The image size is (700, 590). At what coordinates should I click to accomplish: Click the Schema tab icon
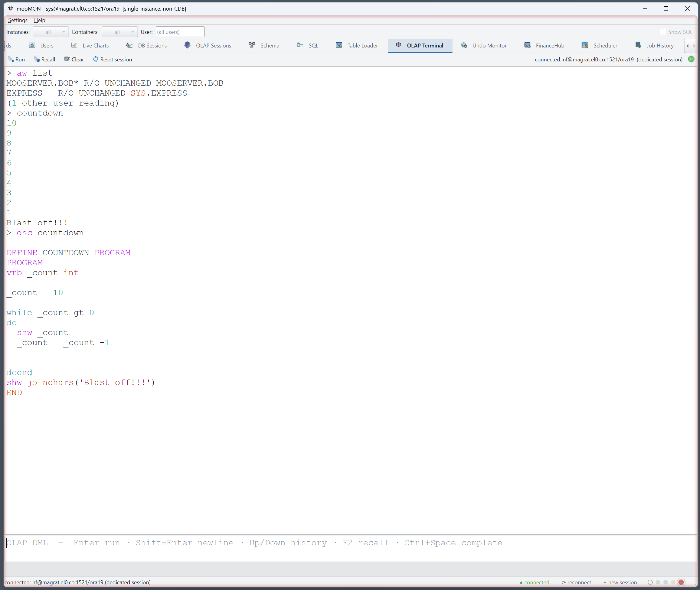pos(252,45)
